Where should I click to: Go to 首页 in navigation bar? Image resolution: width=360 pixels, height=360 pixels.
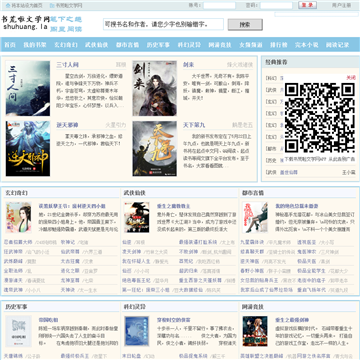pos(10,45)
